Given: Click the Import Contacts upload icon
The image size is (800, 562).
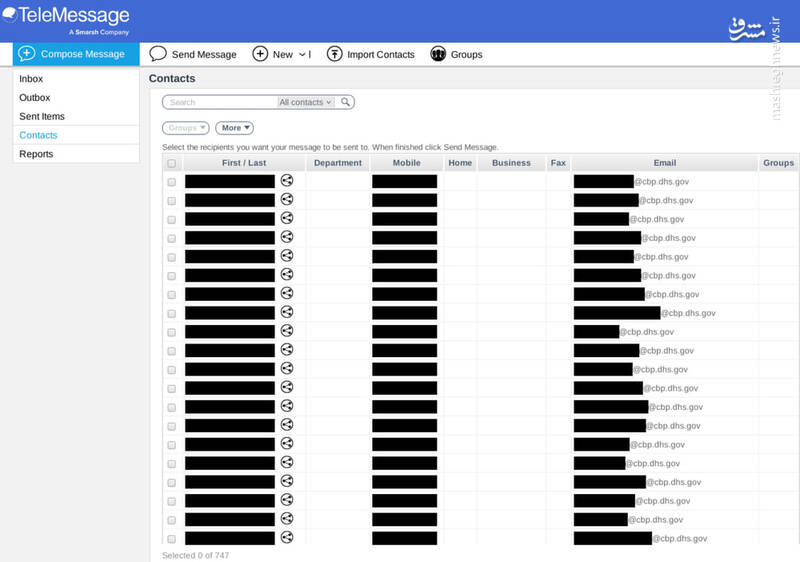Looking at the screenshot, I should pos(334,54).
